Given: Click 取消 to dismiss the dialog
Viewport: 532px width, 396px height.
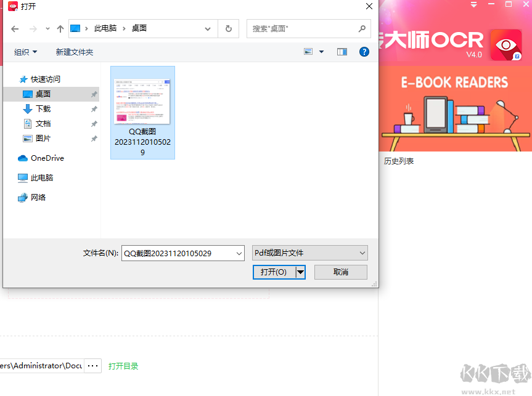Looking at the screenshot, I should [x=340, y=272].
